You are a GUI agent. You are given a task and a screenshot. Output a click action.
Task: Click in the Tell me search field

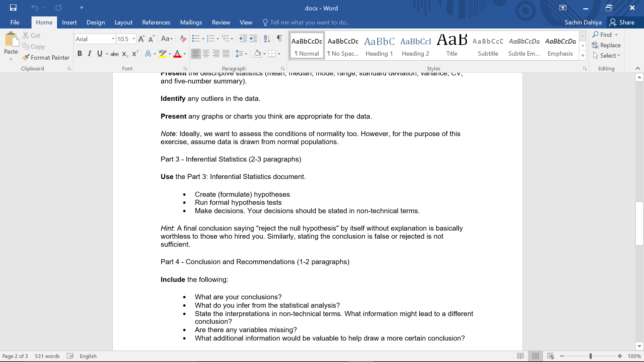(x=310, y=22)
